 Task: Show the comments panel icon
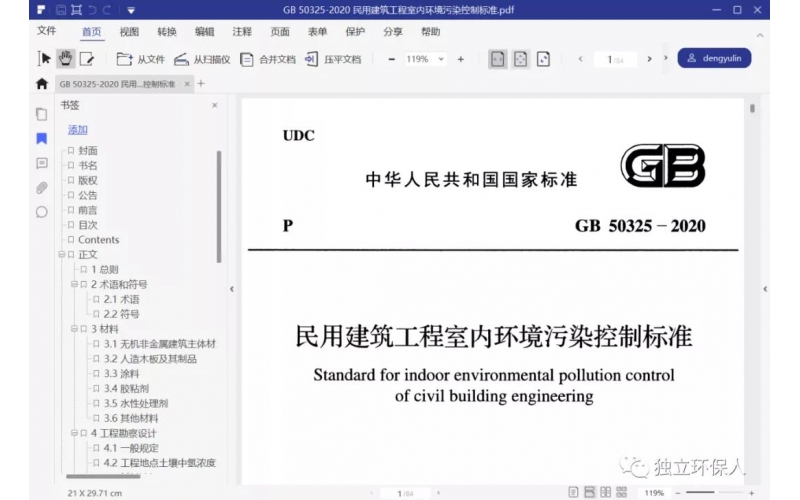[x=41, y=163]
